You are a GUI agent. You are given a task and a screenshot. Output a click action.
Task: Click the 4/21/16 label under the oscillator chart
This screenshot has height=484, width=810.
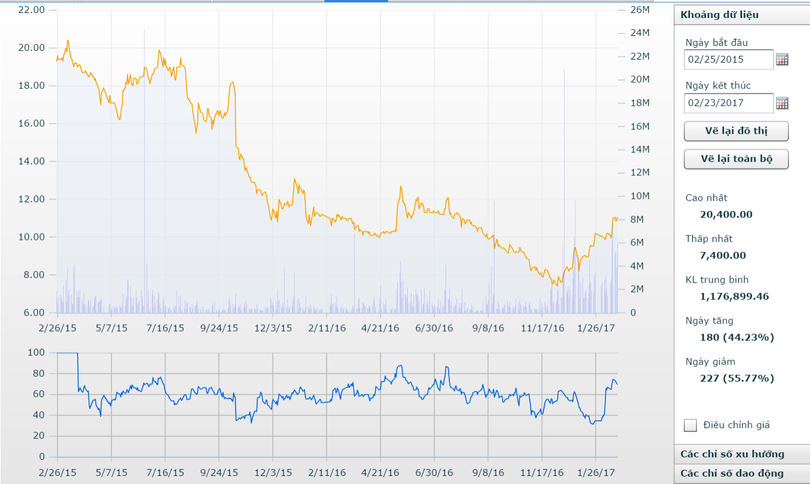click(380, 467)
